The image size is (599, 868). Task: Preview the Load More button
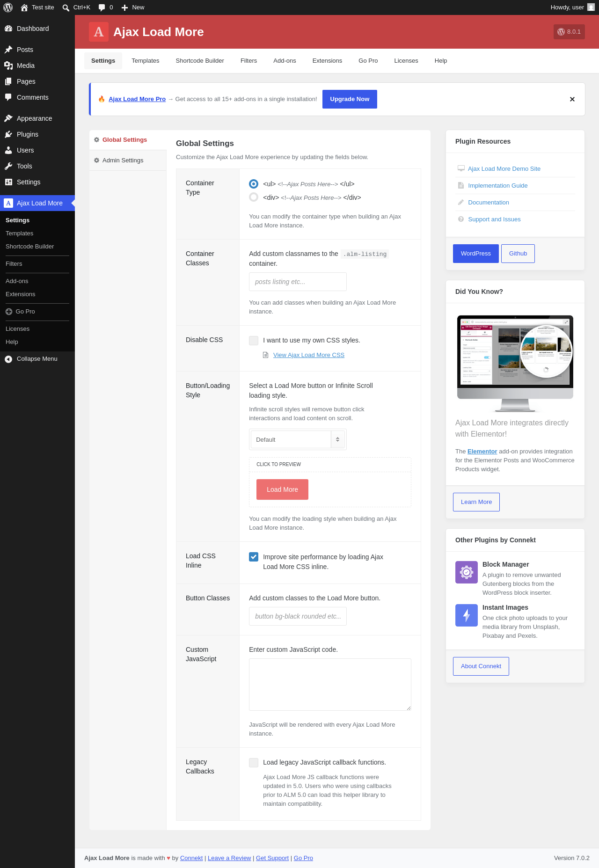point(282,489)
